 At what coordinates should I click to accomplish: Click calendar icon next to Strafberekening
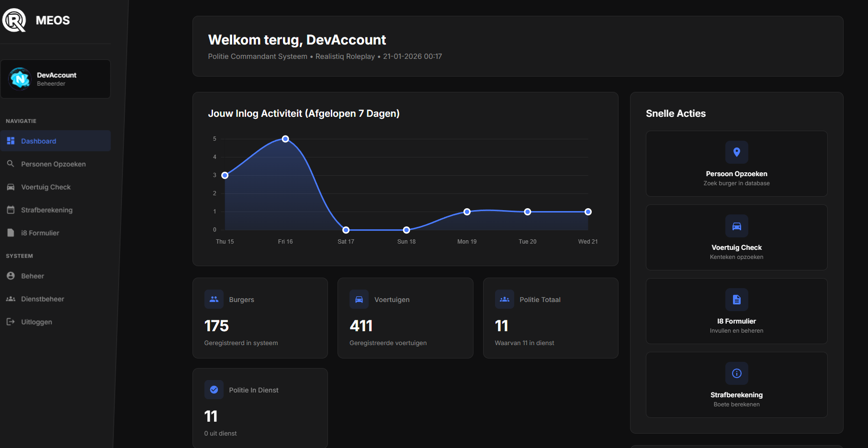pos(11,210)
